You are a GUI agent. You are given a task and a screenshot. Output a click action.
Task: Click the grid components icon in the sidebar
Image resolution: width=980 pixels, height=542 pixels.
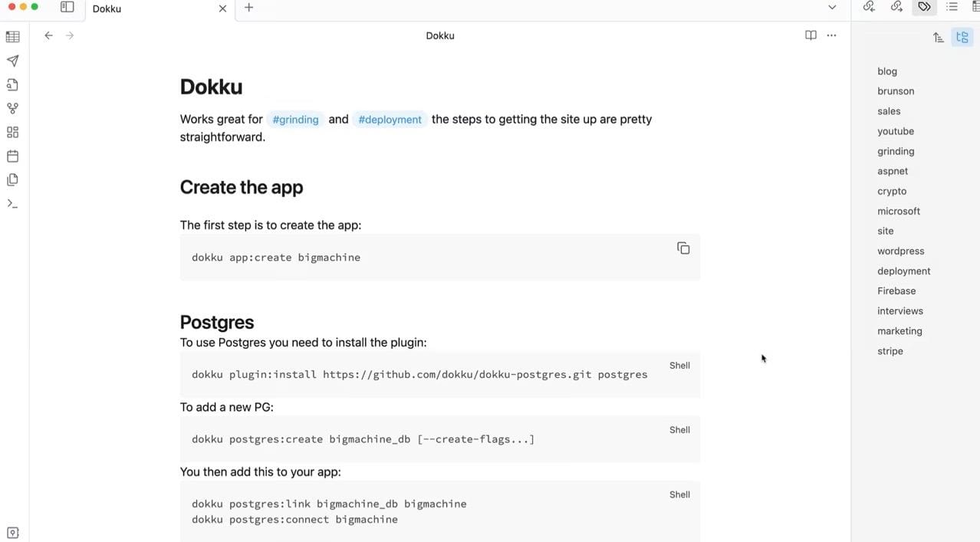[12, 132]
